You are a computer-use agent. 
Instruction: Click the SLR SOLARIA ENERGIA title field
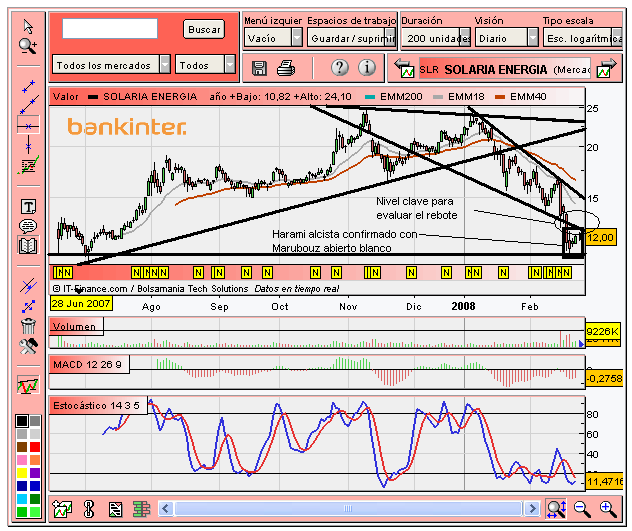click(505, 69)
